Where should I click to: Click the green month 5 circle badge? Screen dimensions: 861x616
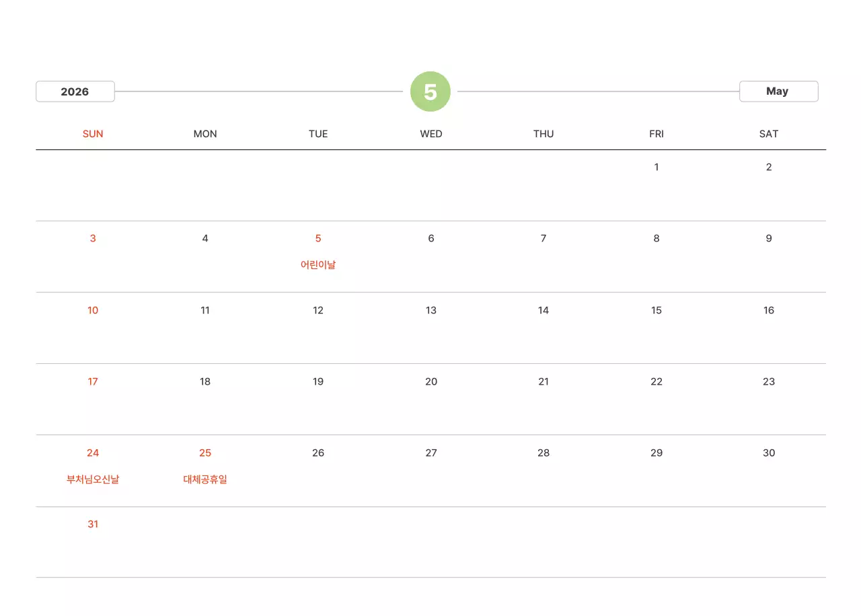coord(430,91)
